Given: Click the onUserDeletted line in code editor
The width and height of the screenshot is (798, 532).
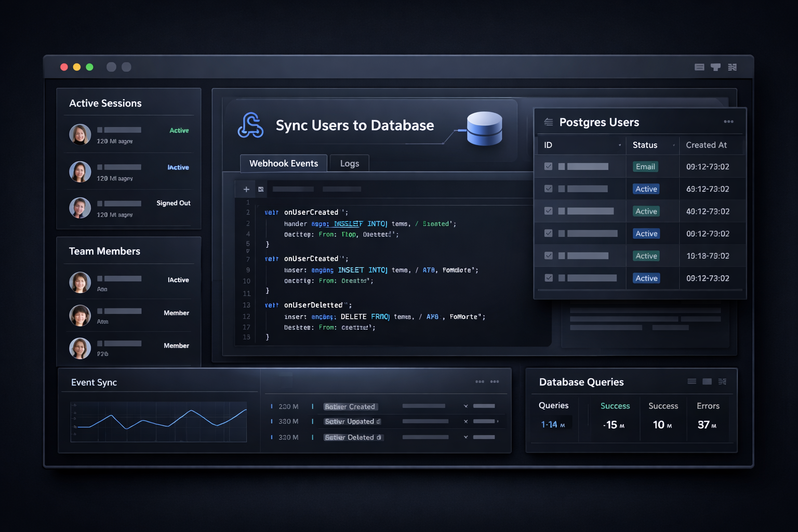Looking at the screenshot, I should click(x=308, y=305).
